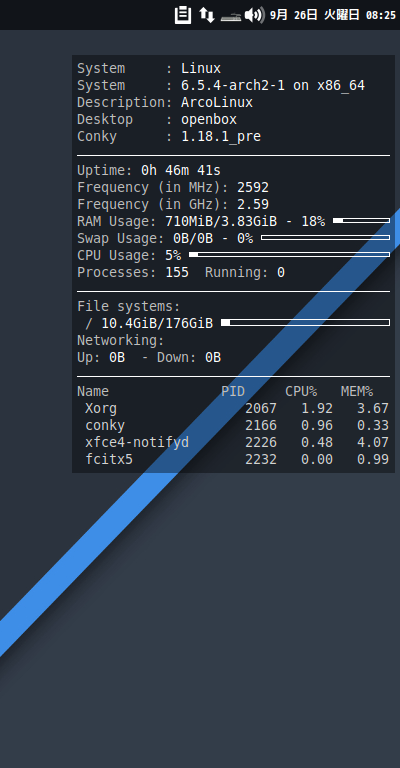
Task: Click the Name column header
Action: coord(93,391)
